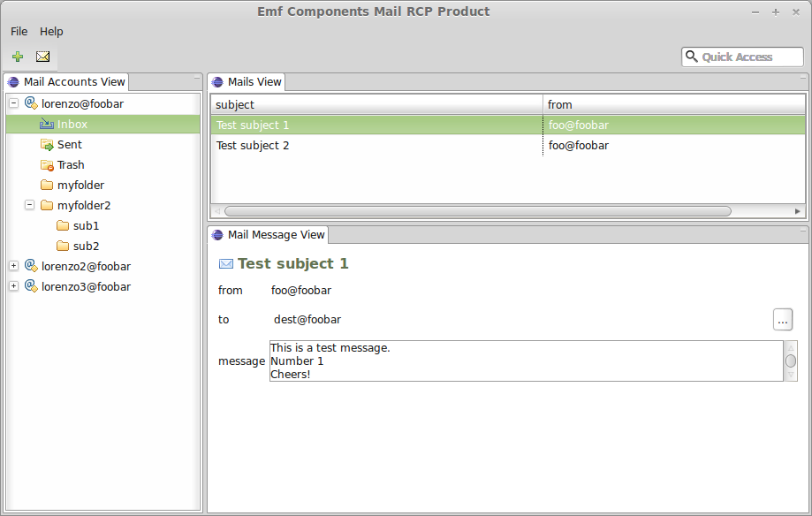
Task: Click the envelope new mail toolbar icon
Action: pyautogui.click(x=42, y=57)
